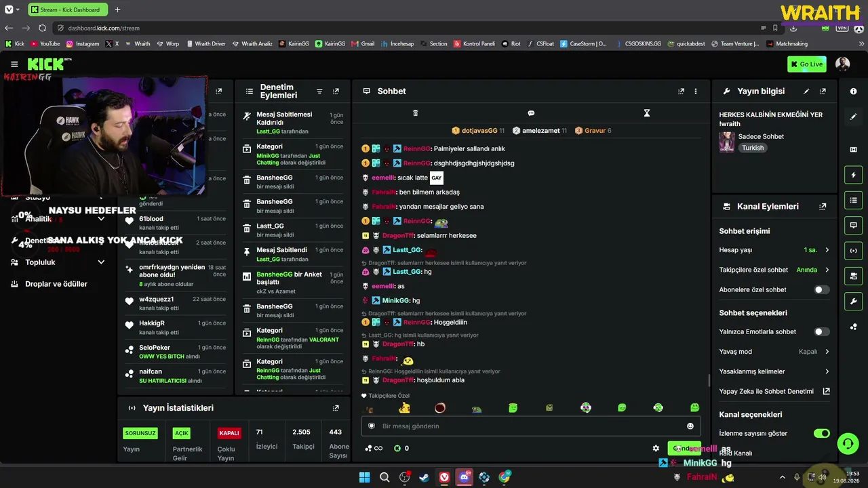Open the green headset support button
This screenshot has height=488, width=868.
tap(848, 444)
